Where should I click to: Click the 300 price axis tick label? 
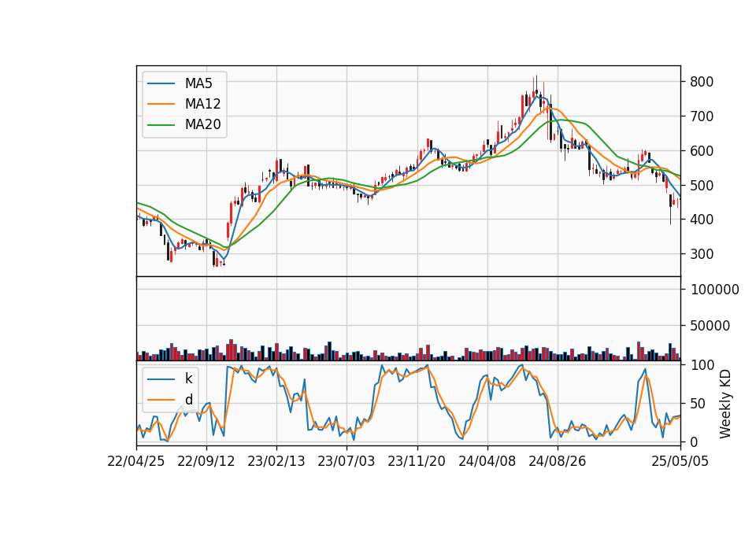coord(702,254)
